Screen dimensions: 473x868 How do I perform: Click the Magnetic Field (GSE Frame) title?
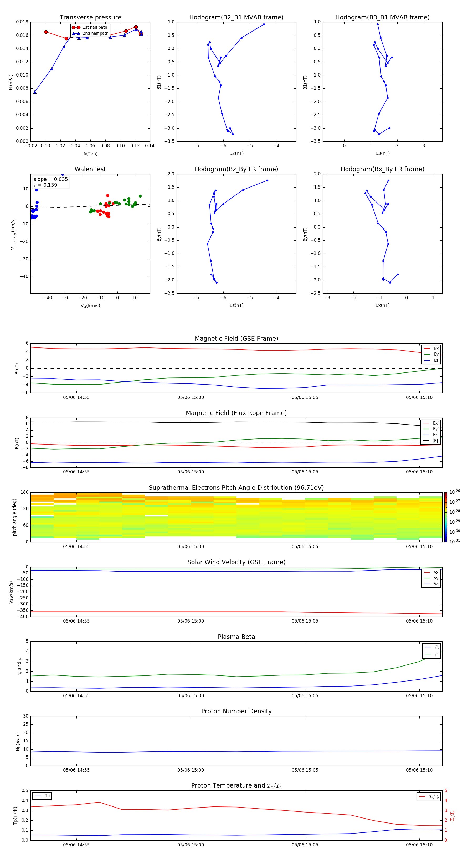(x=236, y=339)
